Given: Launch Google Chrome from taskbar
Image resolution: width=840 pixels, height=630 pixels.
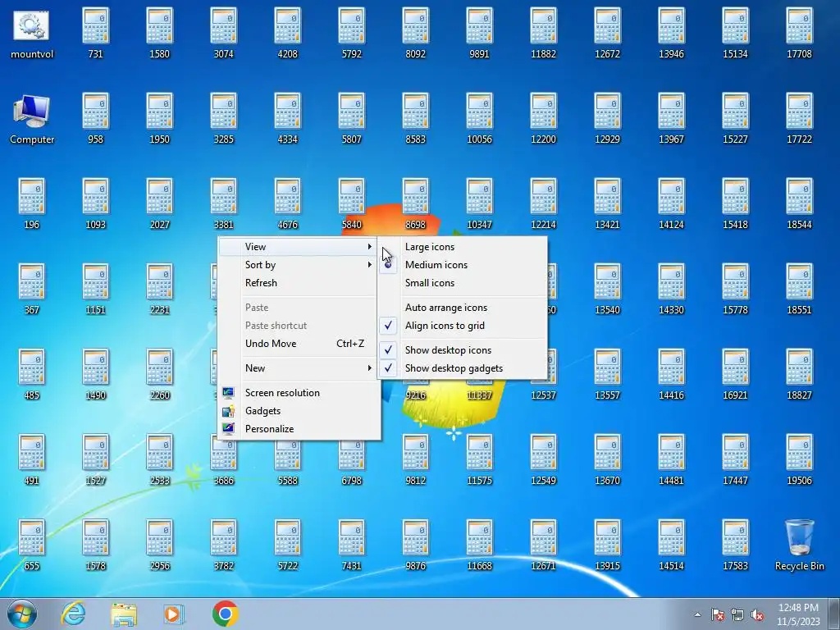Looking at the screenshot, I should pyautogui.click(x=225, y=614).
